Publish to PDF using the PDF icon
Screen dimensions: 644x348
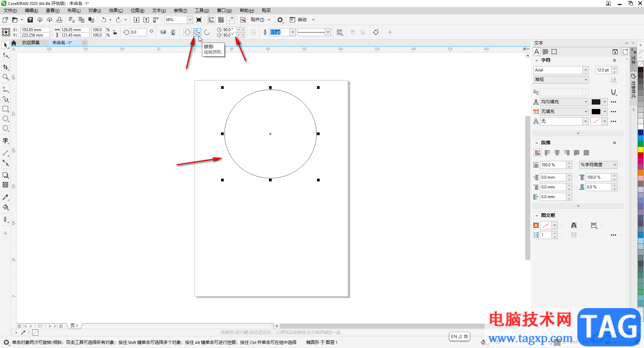coord(156,20)
